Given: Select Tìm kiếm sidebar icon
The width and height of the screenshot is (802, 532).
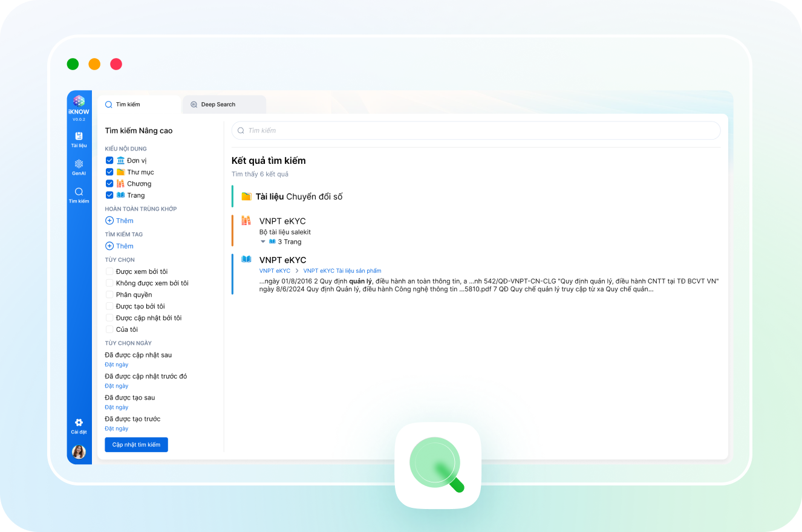Looking at the screenshot, I should click(x=79, y=195).
